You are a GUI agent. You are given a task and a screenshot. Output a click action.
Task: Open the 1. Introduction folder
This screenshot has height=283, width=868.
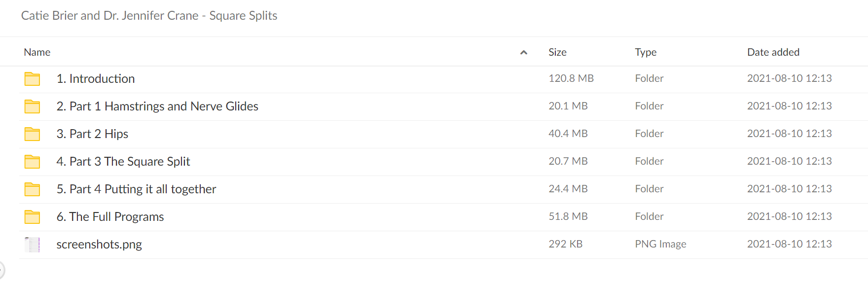pyautogui.click(x=96, y=79)
